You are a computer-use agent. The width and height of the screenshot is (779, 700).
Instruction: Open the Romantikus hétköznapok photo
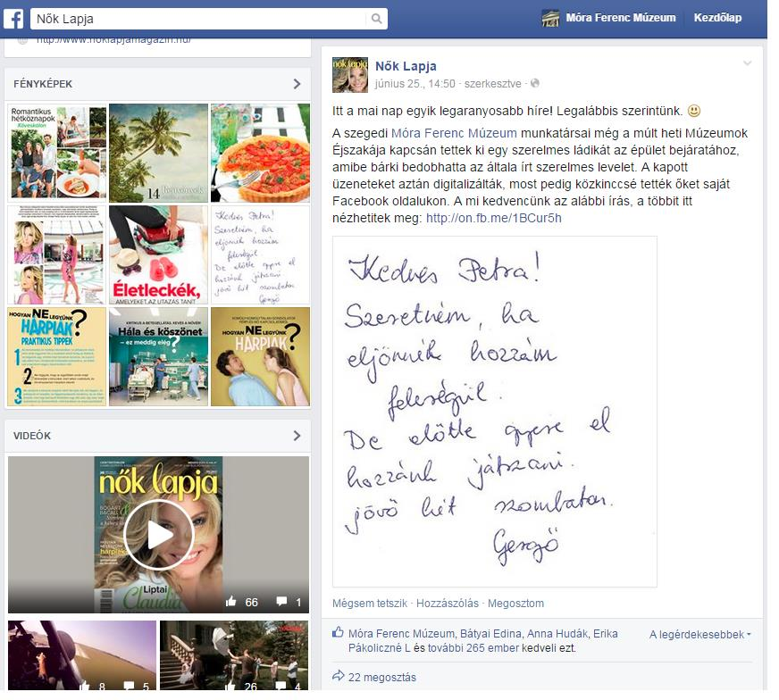[57, 153]
